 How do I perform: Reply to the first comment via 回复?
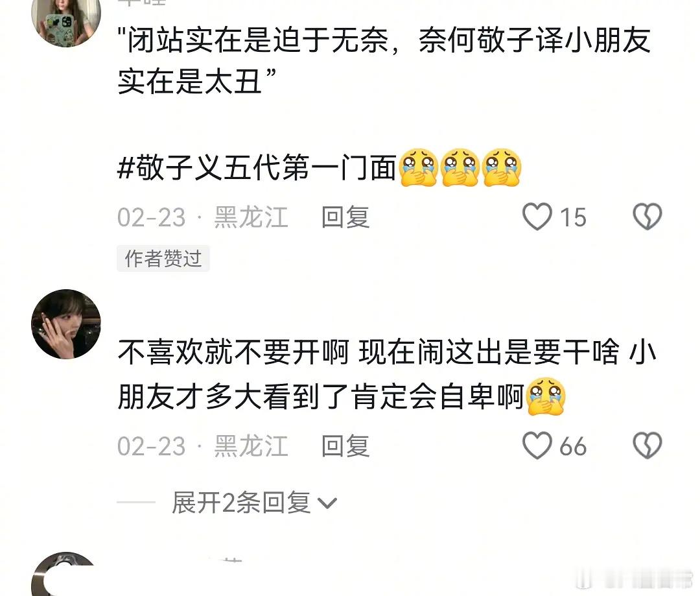click(345, 217)
